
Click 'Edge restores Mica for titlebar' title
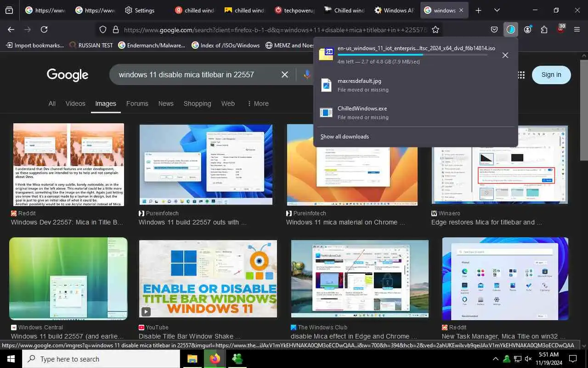tap(487, 222)
